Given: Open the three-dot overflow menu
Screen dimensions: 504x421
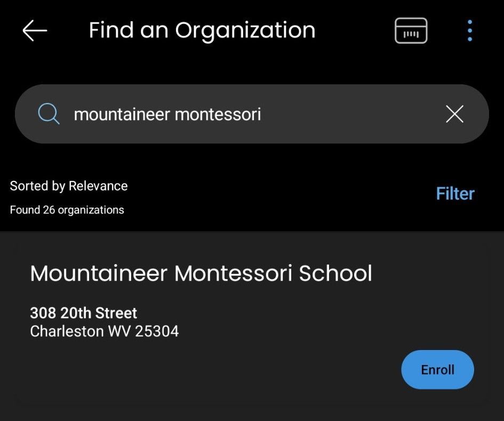Looking at the screenshot, I should [470, 30].
